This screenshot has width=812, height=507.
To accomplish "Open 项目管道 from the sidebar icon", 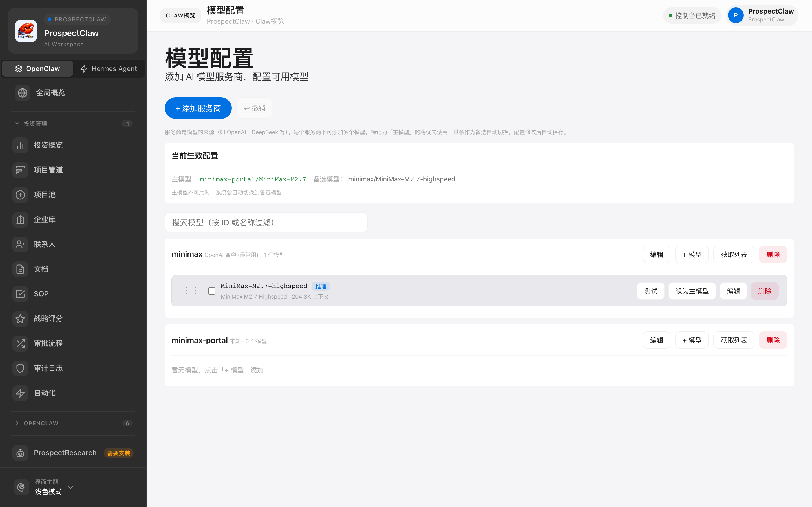I will 20,170.
